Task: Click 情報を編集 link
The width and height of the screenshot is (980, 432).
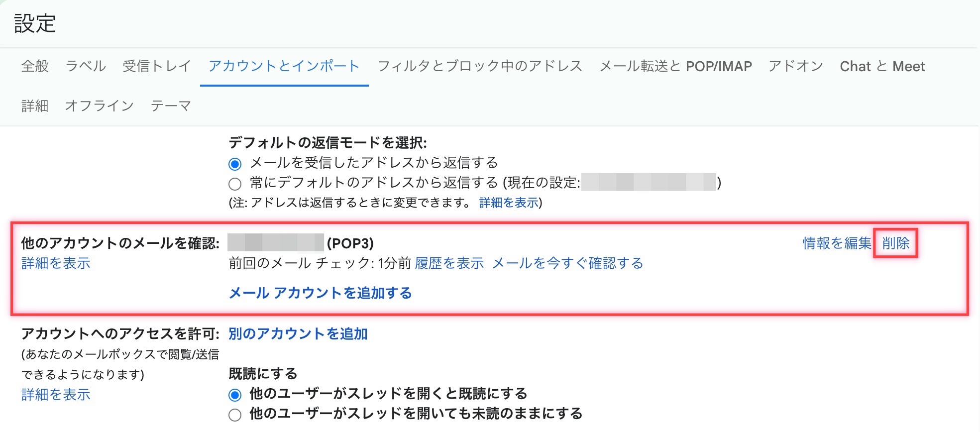Action: [837, 243]
